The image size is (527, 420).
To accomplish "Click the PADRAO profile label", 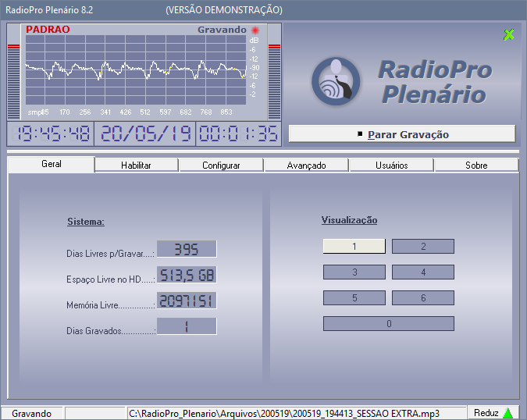I will tap(48, 30).
